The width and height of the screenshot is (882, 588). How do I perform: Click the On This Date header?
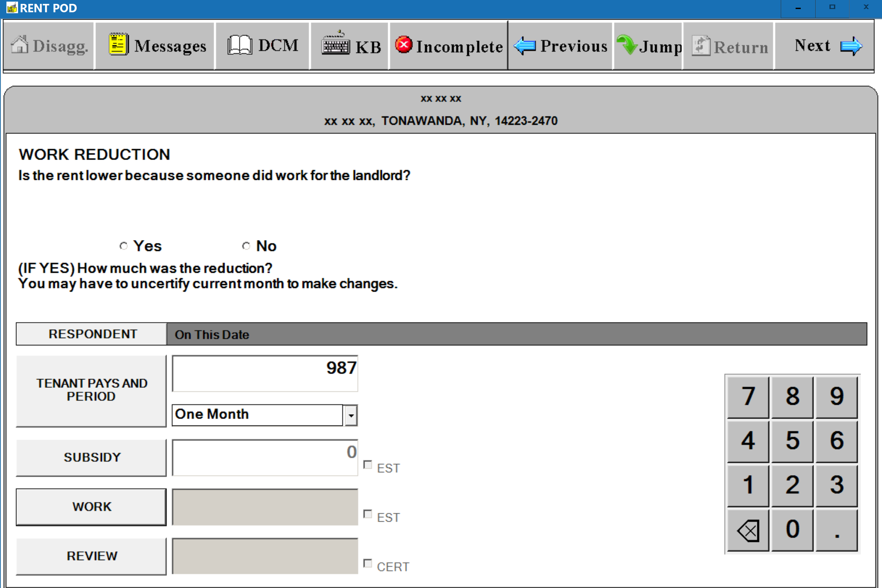[212, 335]
